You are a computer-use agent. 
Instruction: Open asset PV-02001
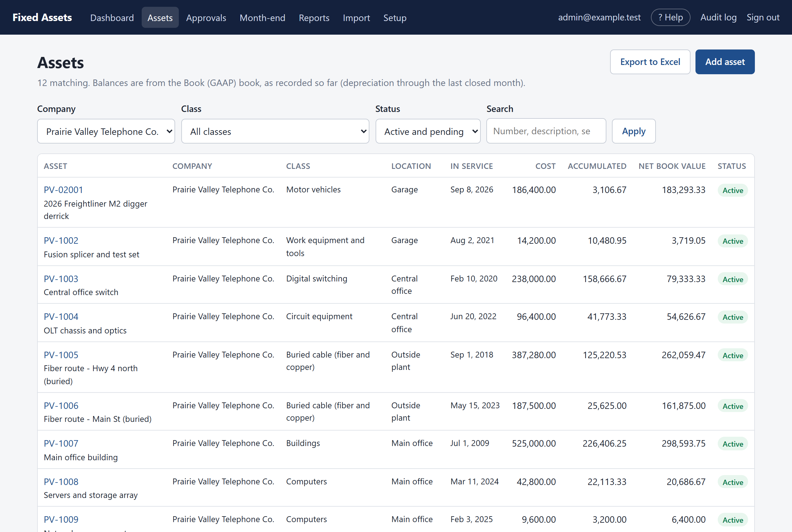click(x=63, y=190)
